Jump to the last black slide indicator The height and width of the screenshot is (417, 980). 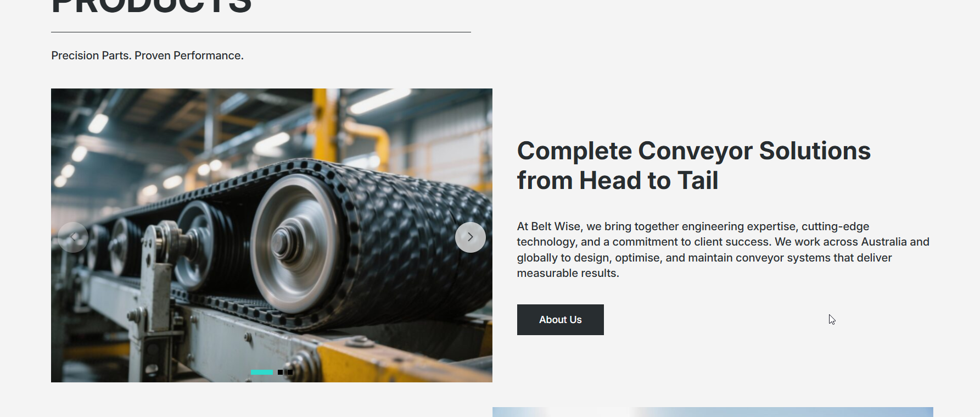(290, 372)
